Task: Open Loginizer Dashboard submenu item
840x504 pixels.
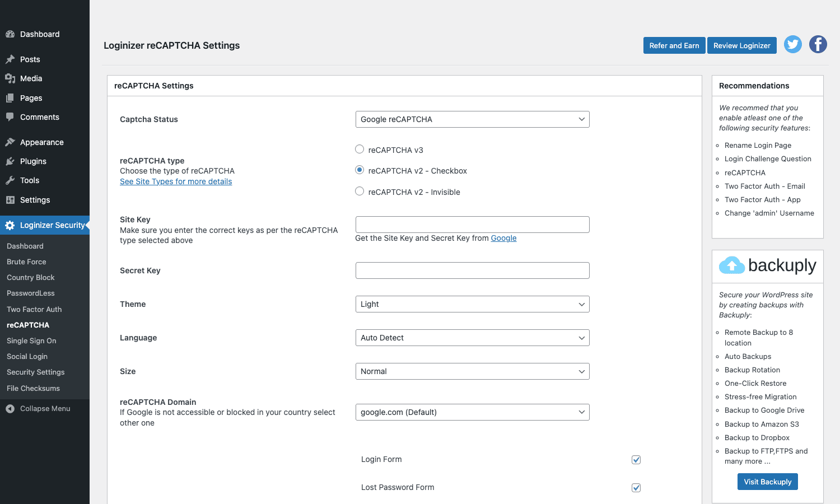Action: point(25,246)
